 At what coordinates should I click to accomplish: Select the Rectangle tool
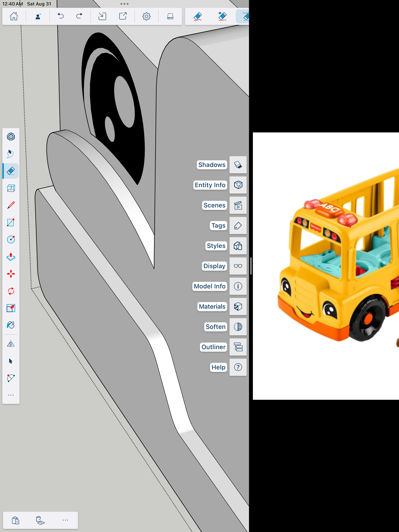pos(11,222)
